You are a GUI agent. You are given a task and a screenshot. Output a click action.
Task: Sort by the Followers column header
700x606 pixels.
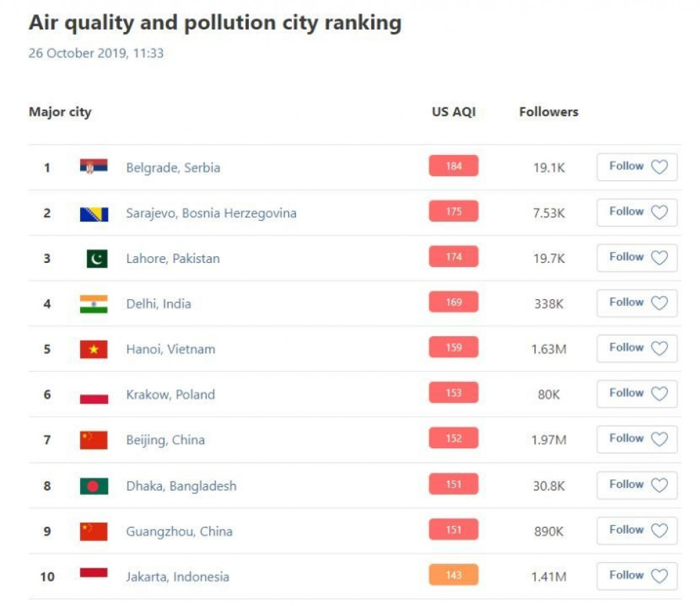click(548, 112)
